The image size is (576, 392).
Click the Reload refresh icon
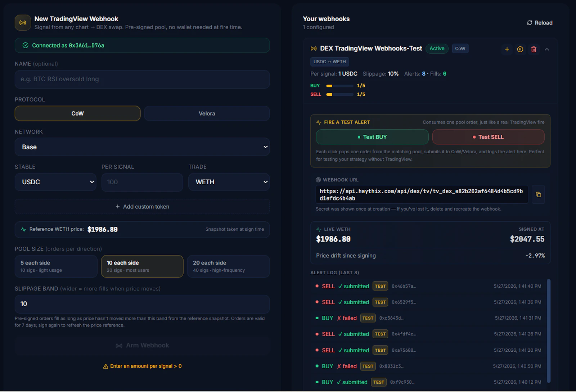coord(530,23)
